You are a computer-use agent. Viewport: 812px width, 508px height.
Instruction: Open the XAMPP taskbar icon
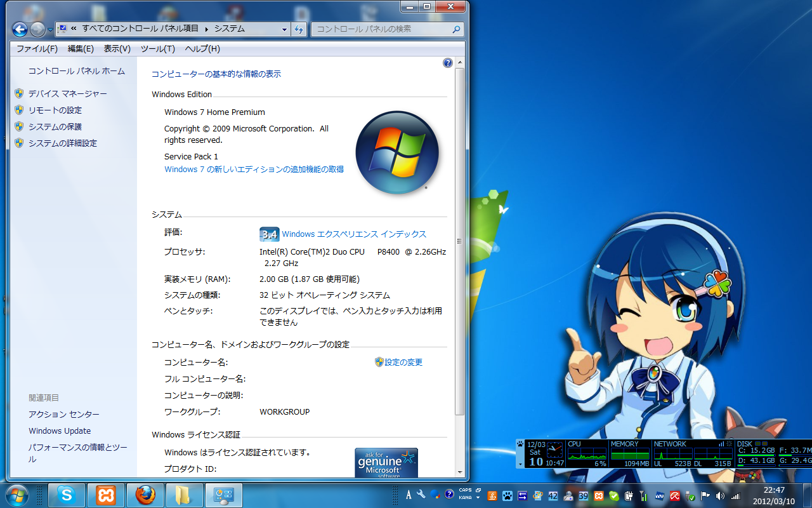click(x=105, y=495)
